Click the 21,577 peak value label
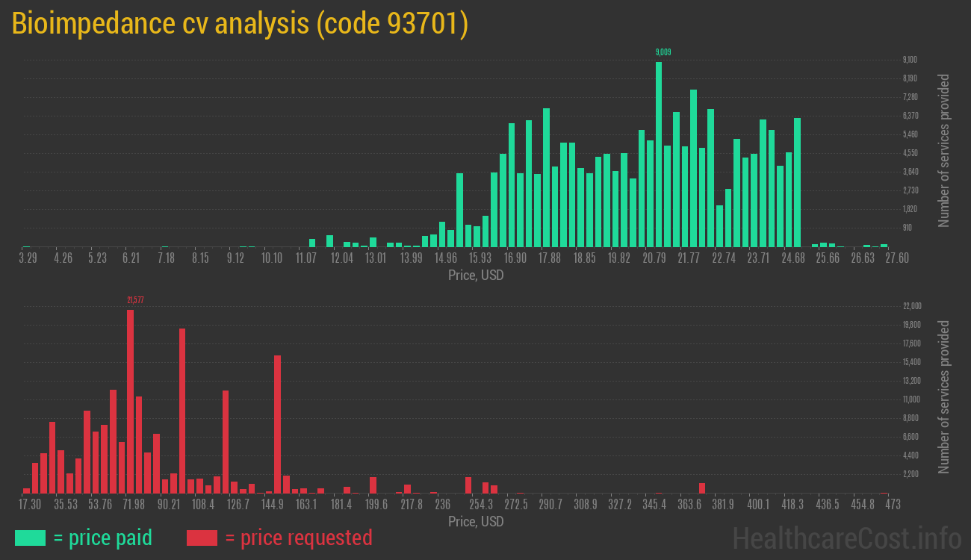The height and width of the screenshot is (560, 971). 135,300
